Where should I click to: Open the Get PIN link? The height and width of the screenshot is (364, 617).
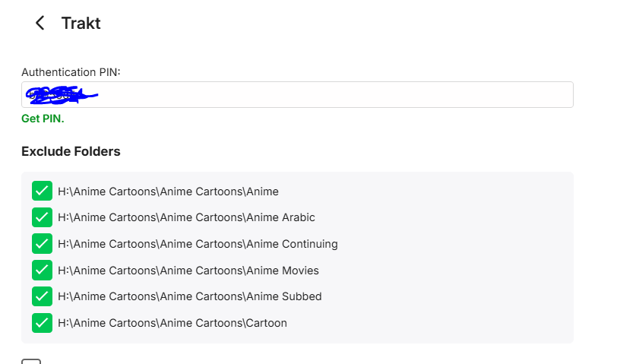click(43, 119)
